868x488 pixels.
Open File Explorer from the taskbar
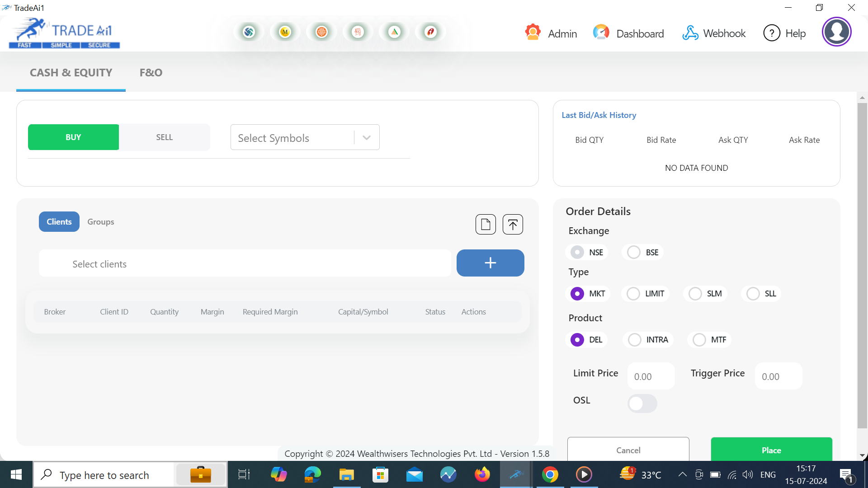click(x=347, y=474)
